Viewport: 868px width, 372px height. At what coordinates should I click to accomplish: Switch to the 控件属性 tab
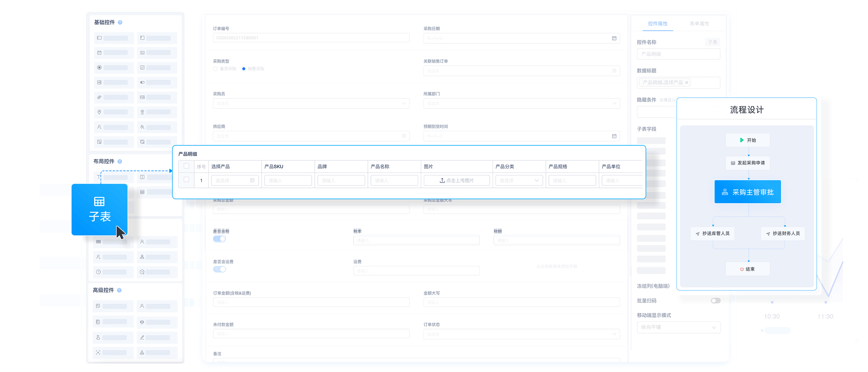coord(658,24)
